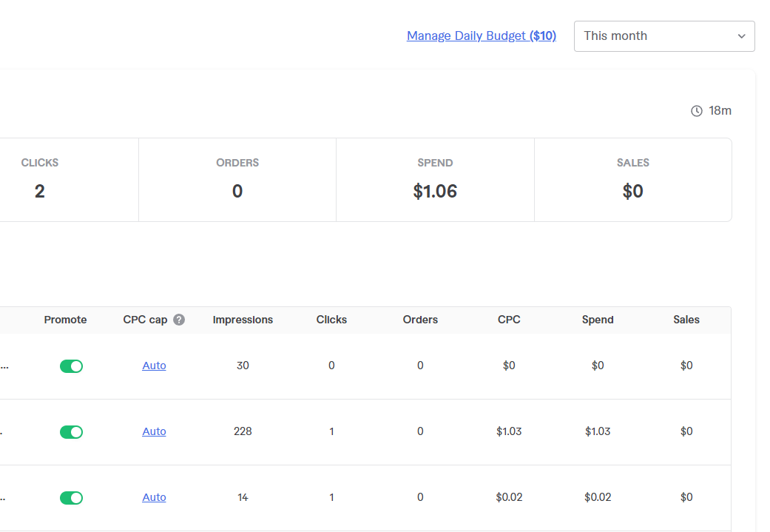The width and height of the screenshot is (770, 532).
Task: Click the Orders column header
Action: pyautogui.click(x=420, y=320)
